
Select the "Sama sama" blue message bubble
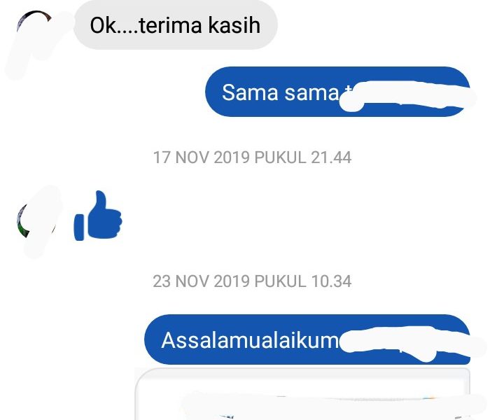(x=337, y=92)
